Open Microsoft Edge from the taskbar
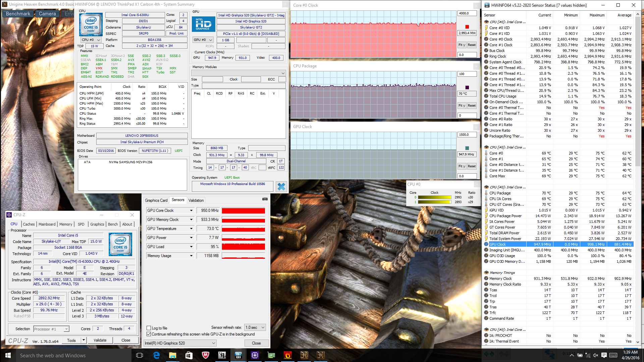The width and height of the screenshot is (644, 362). pos(156,355)
